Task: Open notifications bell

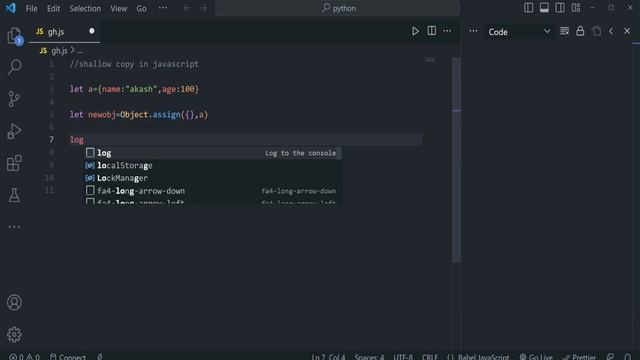Action: [627, 356]
